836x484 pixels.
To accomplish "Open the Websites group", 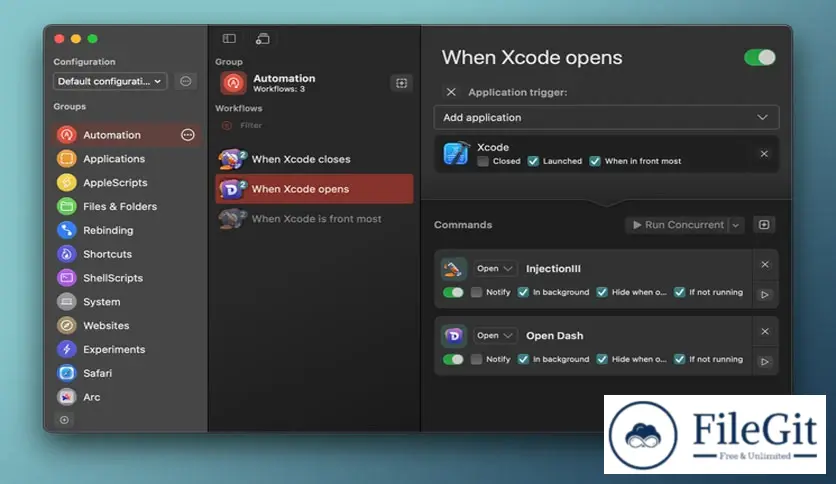I will (x=126, y=326).
